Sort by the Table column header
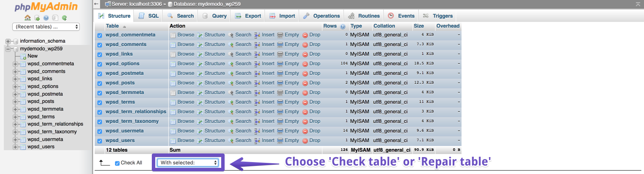644x174 pixels. (x=112, y=26)
